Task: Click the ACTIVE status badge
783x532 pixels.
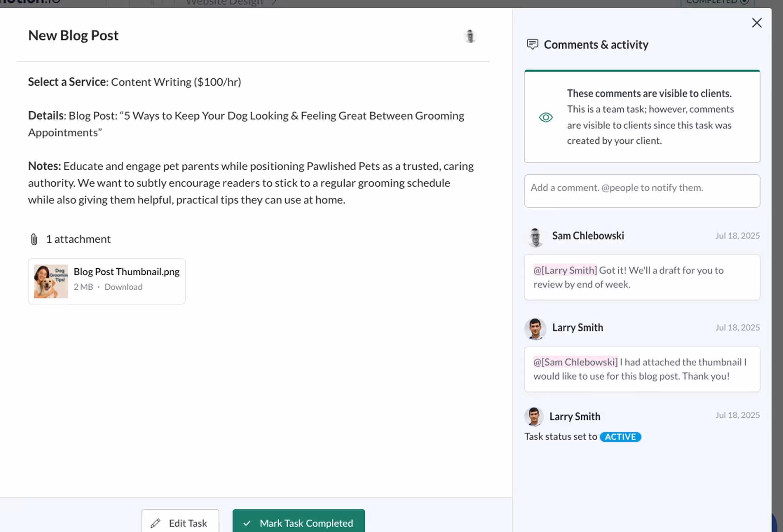Action: point(620,437)
